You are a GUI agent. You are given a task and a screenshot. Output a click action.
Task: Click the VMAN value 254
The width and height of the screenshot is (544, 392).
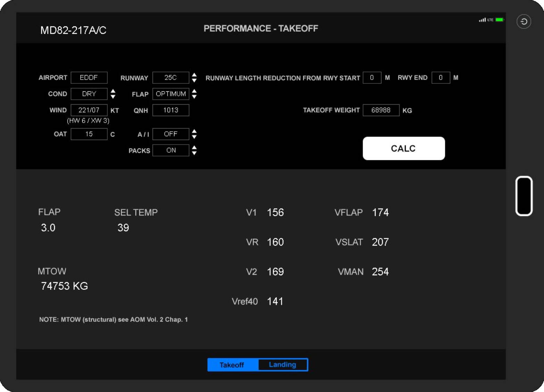point(380,272)
